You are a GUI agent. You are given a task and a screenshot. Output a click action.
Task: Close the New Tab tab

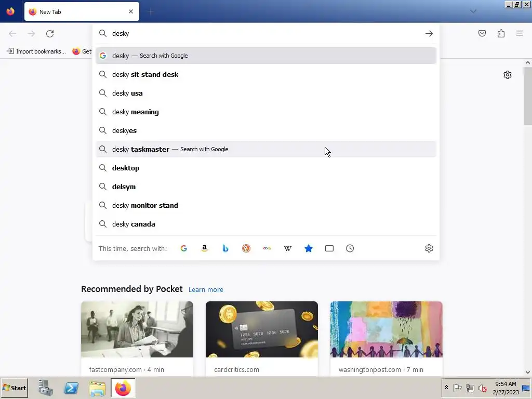[x=131, y=11]
